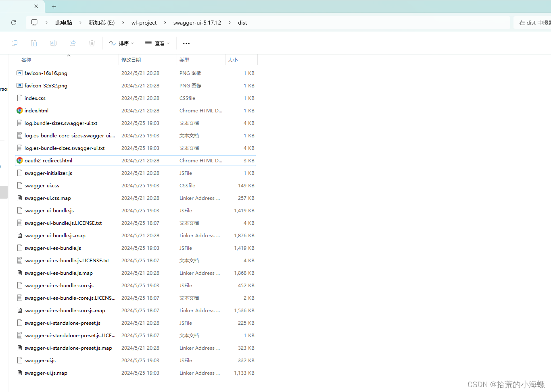Navigate to wl-project breadcrumb

[x=144, y=23]
